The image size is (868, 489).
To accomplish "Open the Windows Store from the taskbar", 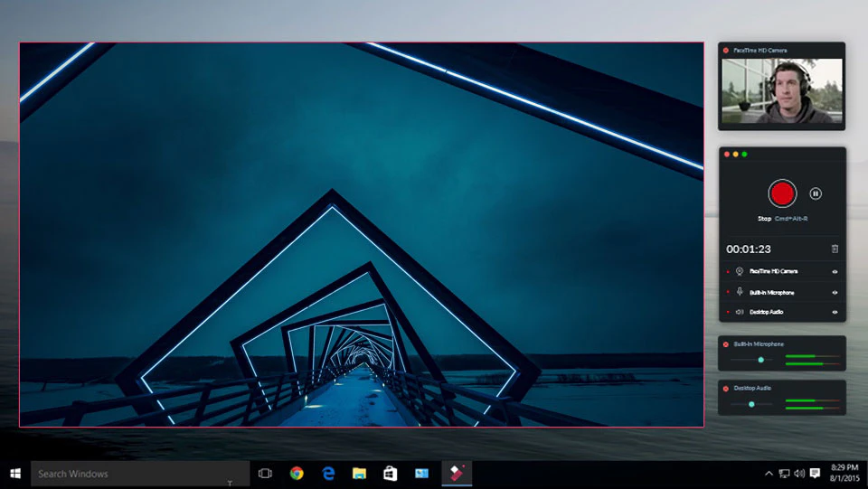I will click(x=391, y=474).
